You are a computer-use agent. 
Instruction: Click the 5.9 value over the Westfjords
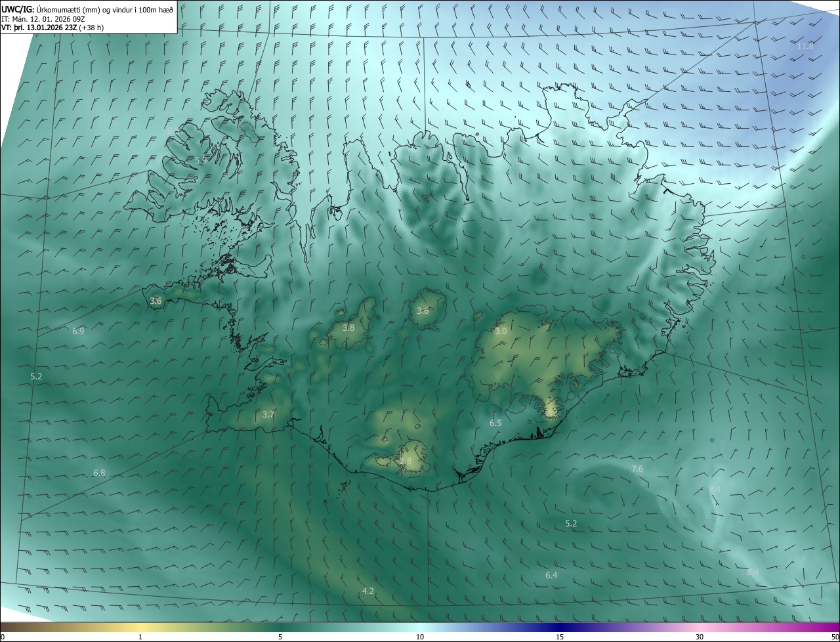point(201,160)
